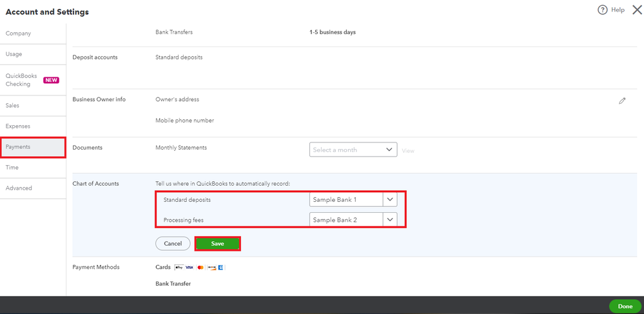Image resolution: width=644 pixels, height=314 pixels.
Task: Click the Cancel button
Action: pyautogui.click(x=173, y=244)
